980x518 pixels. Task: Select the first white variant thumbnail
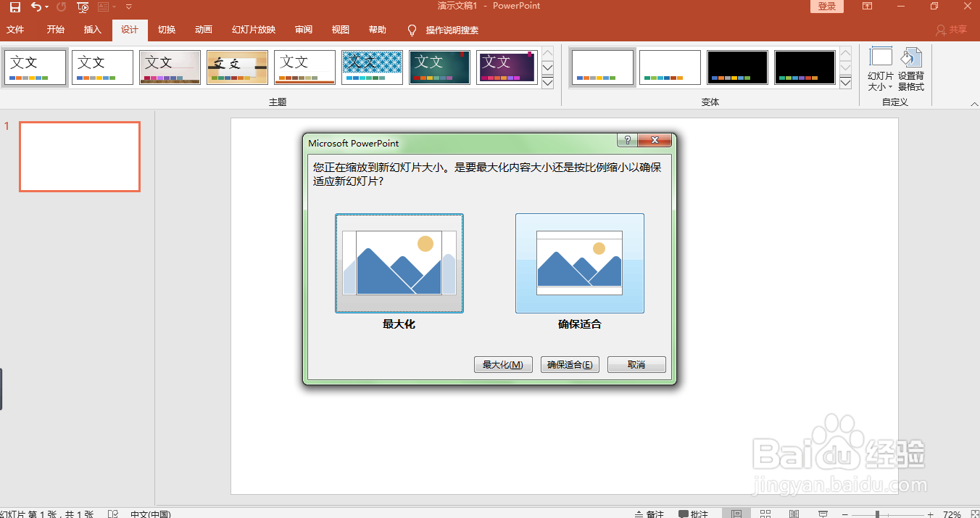pos(603,67)
